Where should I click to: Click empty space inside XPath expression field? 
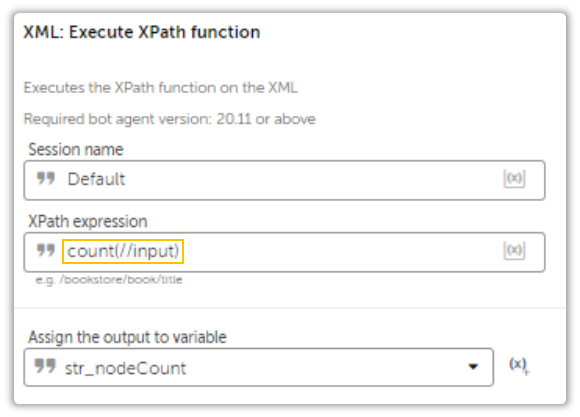[340, 252]
